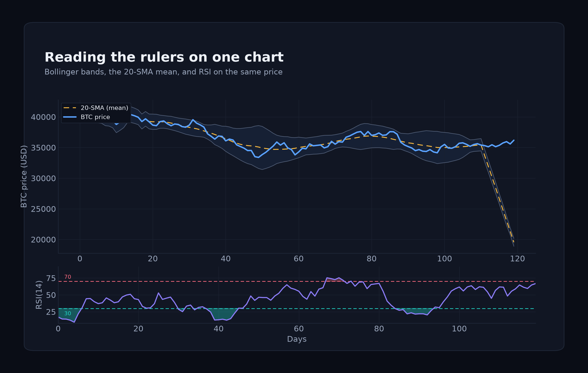Click day 100 on the price chart's x-axis
This screenshot has width=588, height=373.
pos(444,259)
